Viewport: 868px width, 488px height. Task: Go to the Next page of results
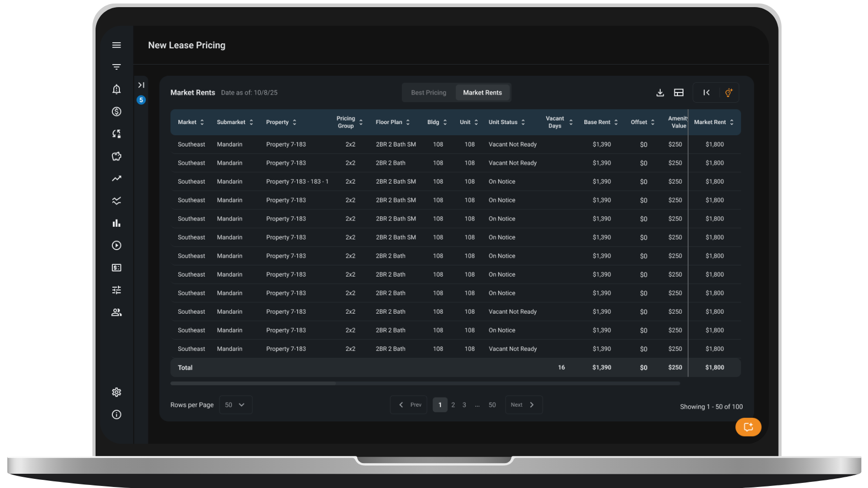523,405
